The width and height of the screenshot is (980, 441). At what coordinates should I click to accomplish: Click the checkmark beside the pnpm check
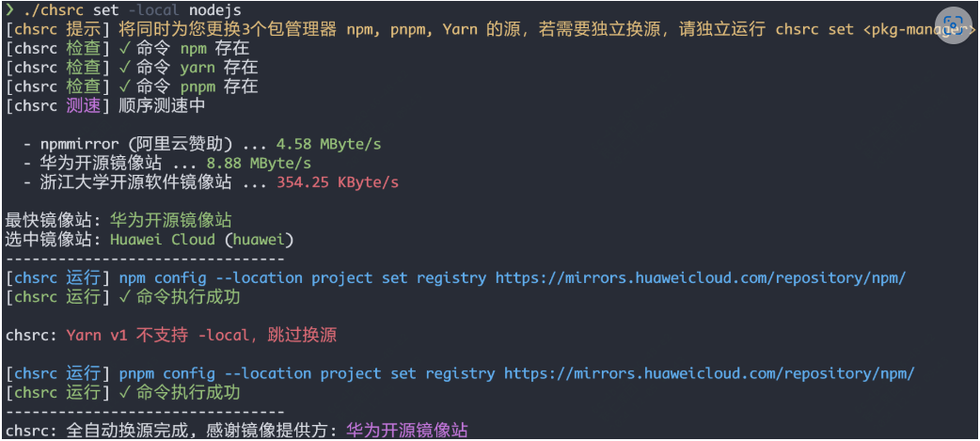click(x=124, y=87)
